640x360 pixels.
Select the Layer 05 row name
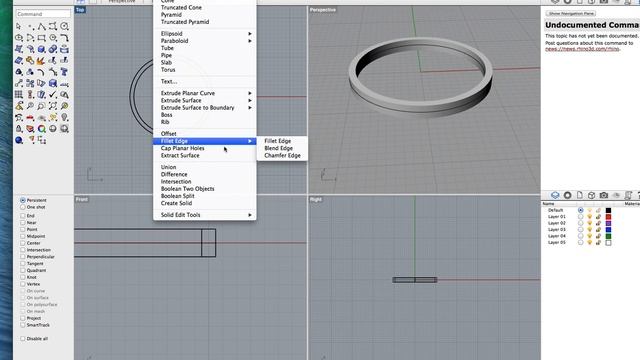tap(557, 242)
